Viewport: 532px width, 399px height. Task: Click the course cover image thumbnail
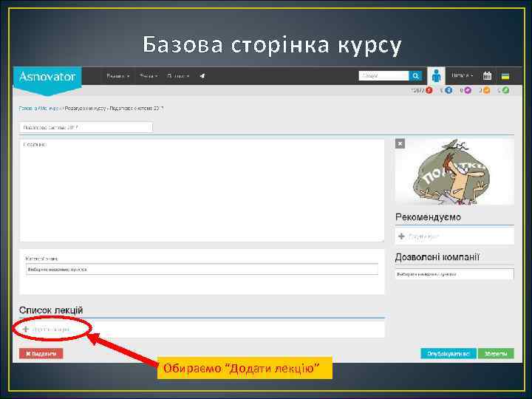click(454, 171)
